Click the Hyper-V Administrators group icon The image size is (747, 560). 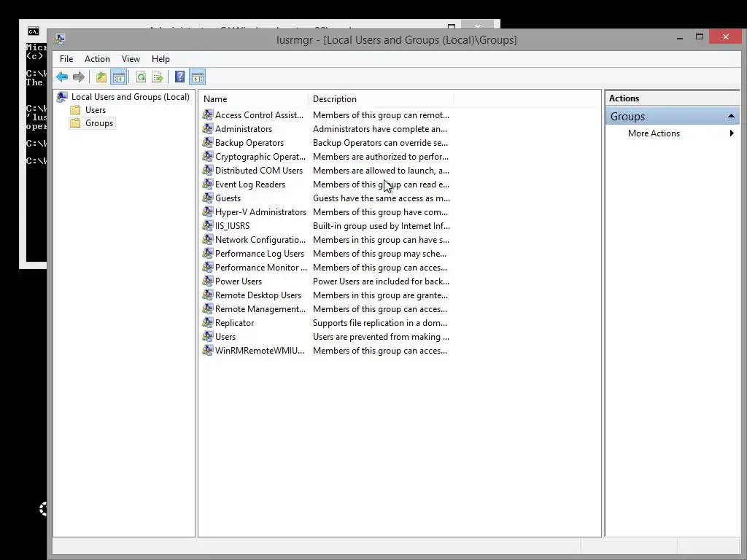click(208, 211)
